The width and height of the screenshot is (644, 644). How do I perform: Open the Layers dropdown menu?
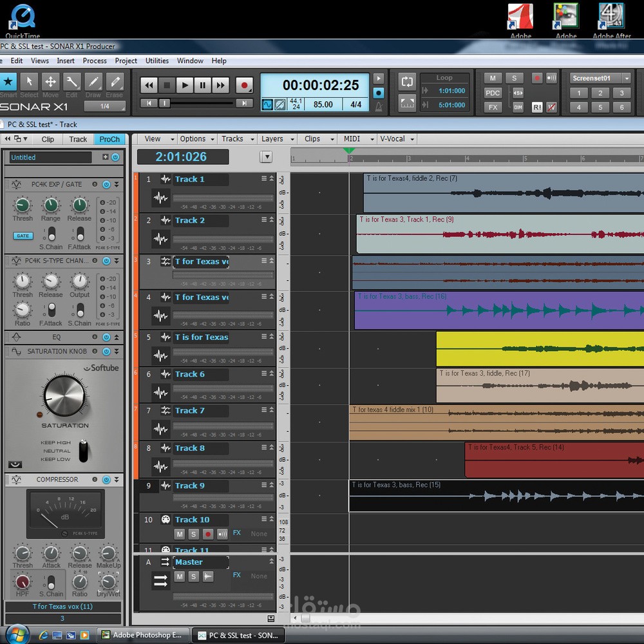coord(278,139)
